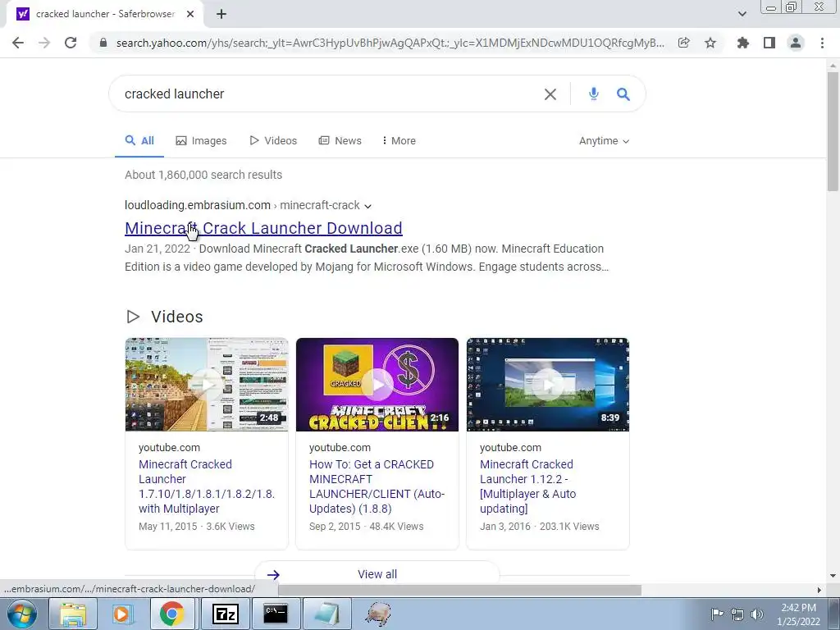The image size is (840, 630).
Task: Expand the Anytime time filter dropdown
Action: 605,141
